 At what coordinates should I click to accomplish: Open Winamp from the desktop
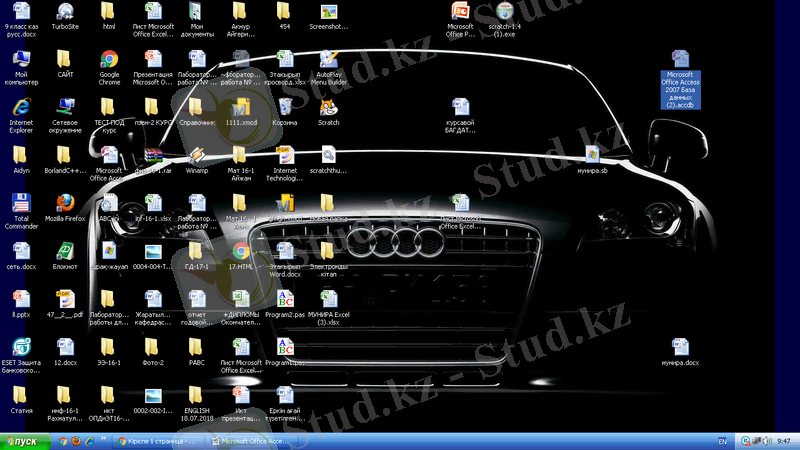click(x=197, y=155)
